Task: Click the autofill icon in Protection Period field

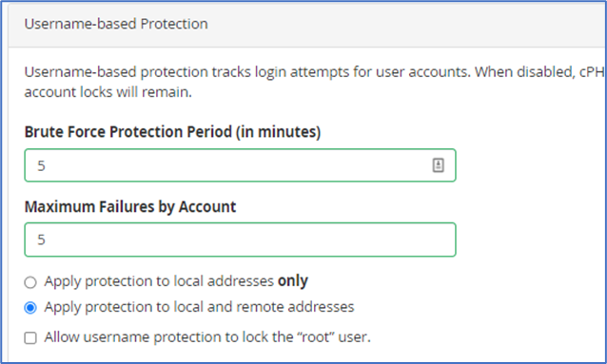Action: pos(438,165)
